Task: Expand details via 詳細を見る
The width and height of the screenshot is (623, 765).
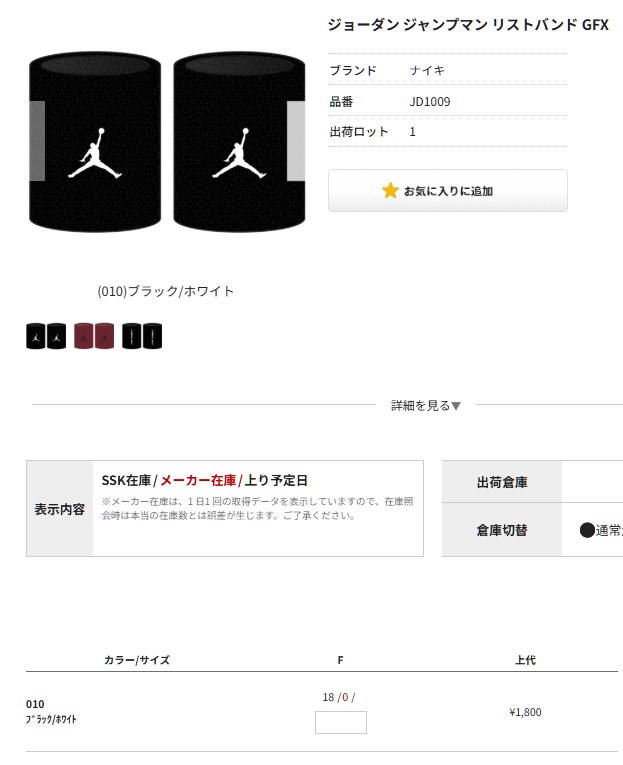Action: coord(425,405)
